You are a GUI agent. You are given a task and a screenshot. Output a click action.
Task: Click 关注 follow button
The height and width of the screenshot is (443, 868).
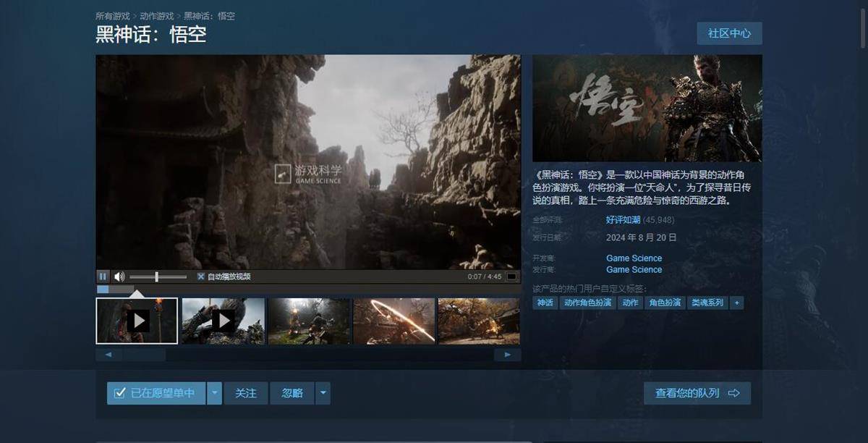246,393
